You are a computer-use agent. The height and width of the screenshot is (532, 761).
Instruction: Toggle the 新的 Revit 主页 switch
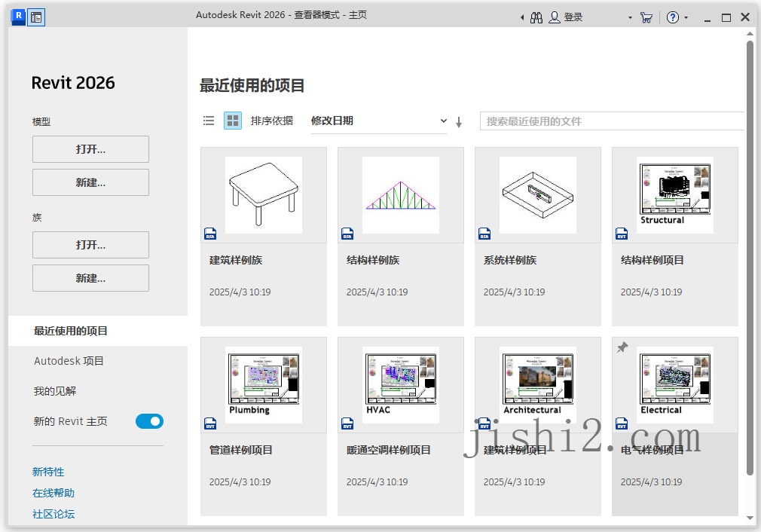pos(149,421)
